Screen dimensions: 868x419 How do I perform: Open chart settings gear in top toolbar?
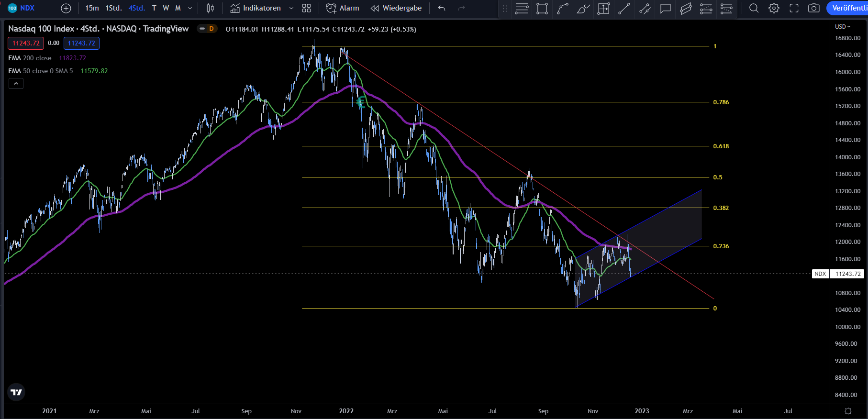pyautogui.click(x=774, y=8)
